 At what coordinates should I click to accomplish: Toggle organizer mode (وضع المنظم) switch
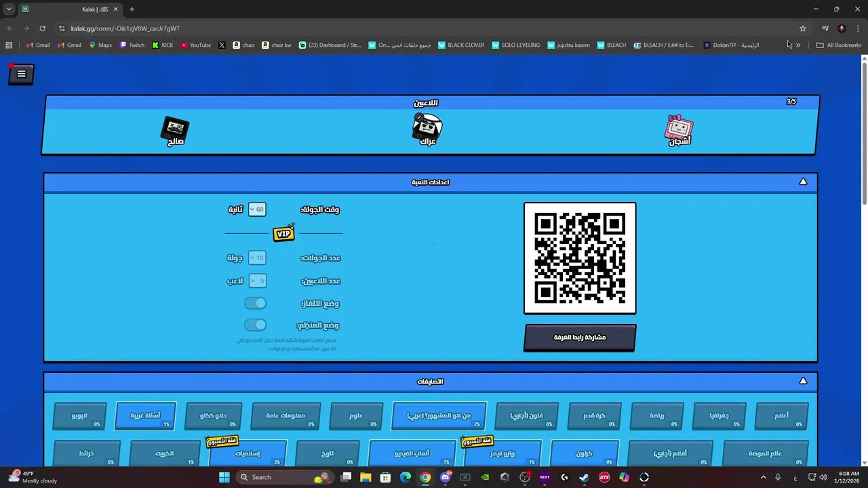pos(256,325)
